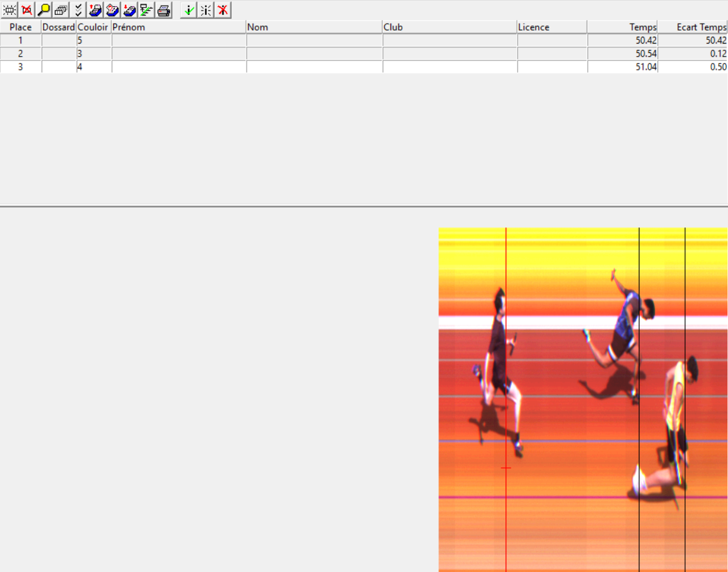Screen dimensions: 728x572
Task: Click the printer icon
Action: [164, 10]
